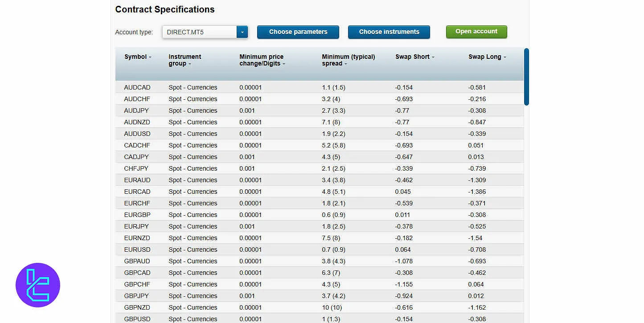Viewport: 644px width, 323px height.
Task: Sort by Minimum (typical) spread
Action: coord(348,60)
